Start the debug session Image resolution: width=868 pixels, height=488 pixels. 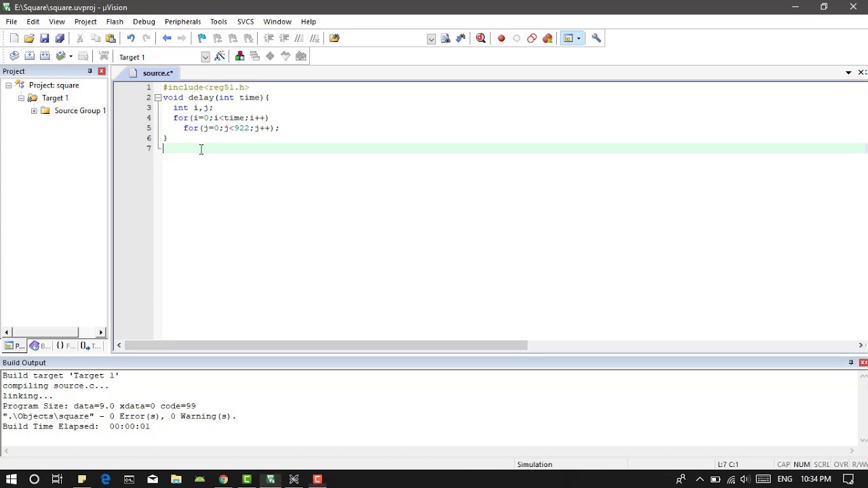(481, 39)
